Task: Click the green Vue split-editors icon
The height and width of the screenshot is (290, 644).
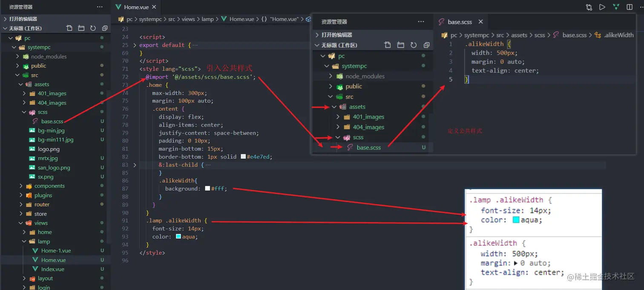Action: click(616, 7)
